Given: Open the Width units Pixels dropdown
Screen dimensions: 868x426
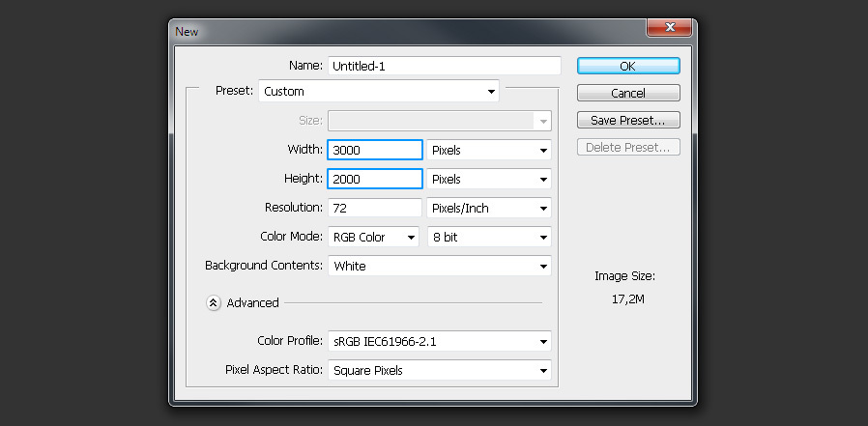Looking at the screenshot, I should pyautogui.click(x=489, y=150).
